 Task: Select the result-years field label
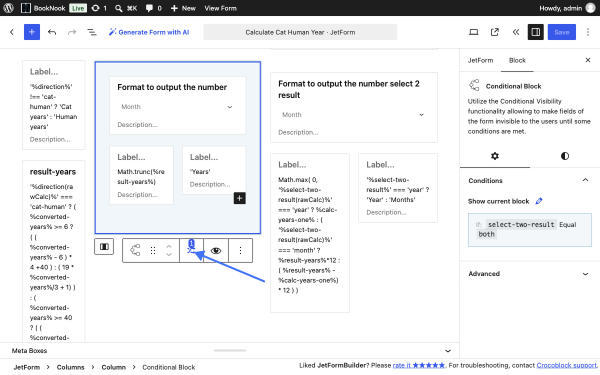(x=53, y=172)
